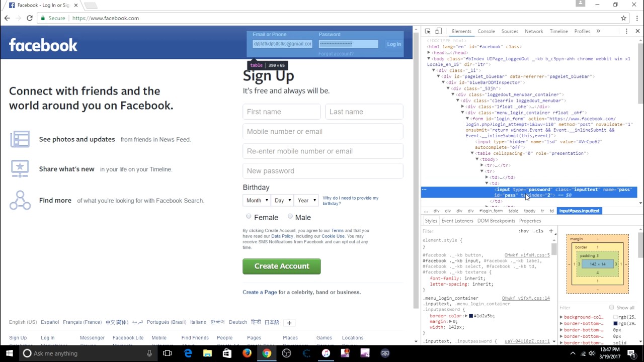
Task: Switch to the Network tab
Action: click(534, 31)
